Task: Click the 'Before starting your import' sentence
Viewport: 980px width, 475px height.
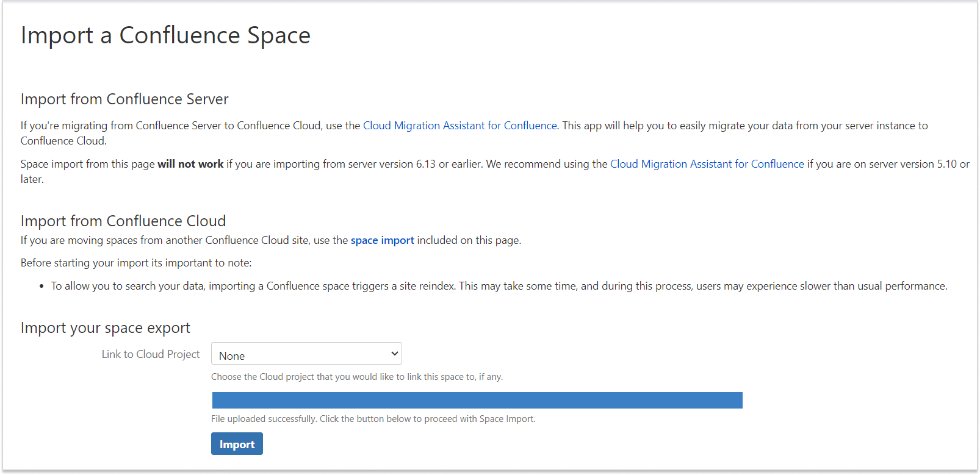Action: (136, 263)
